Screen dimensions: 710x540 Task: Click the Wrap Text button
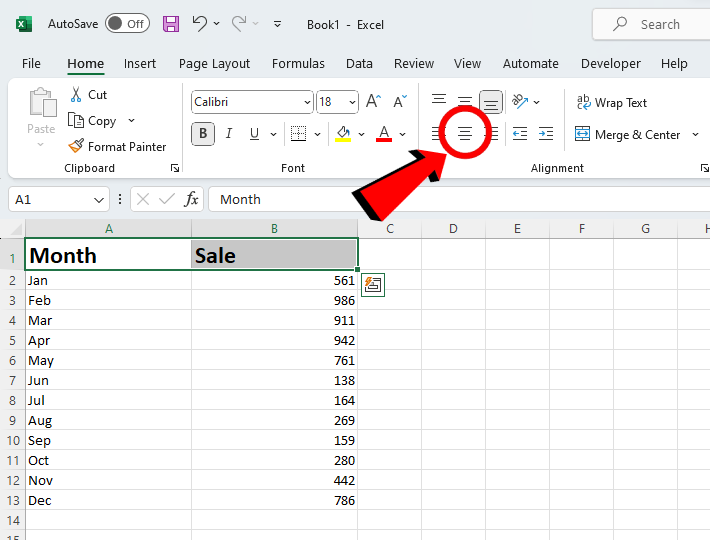(x=611, y=103)
